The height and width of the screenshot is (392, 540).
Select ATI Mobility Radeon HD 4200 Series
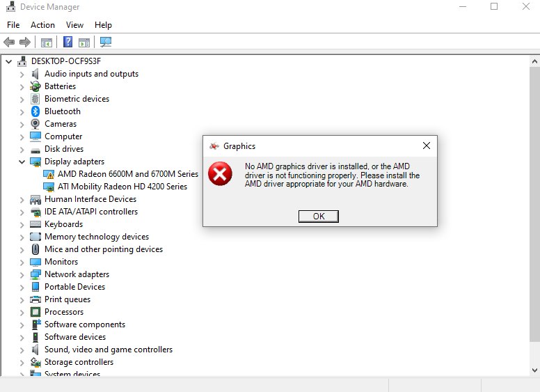[x=122, y=187]
